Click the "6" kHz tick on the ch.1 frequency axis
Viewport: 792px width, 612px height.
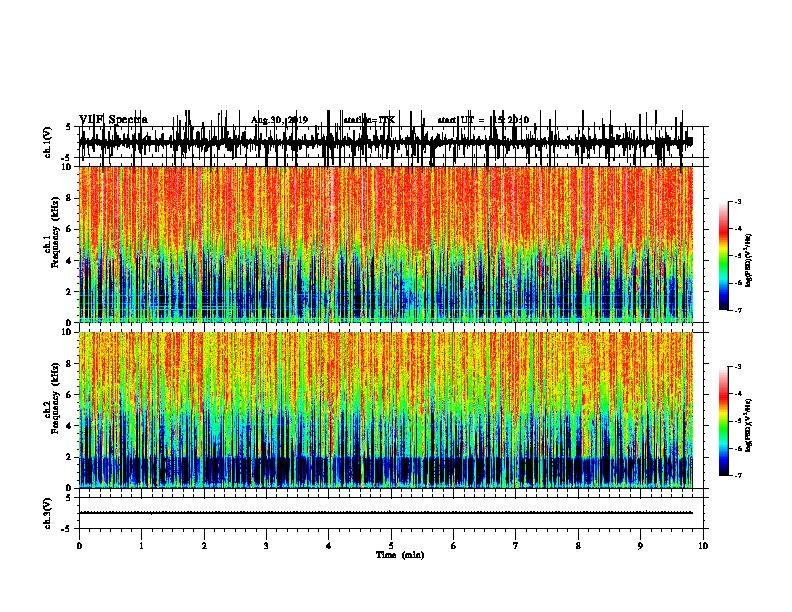coord(70,229)
